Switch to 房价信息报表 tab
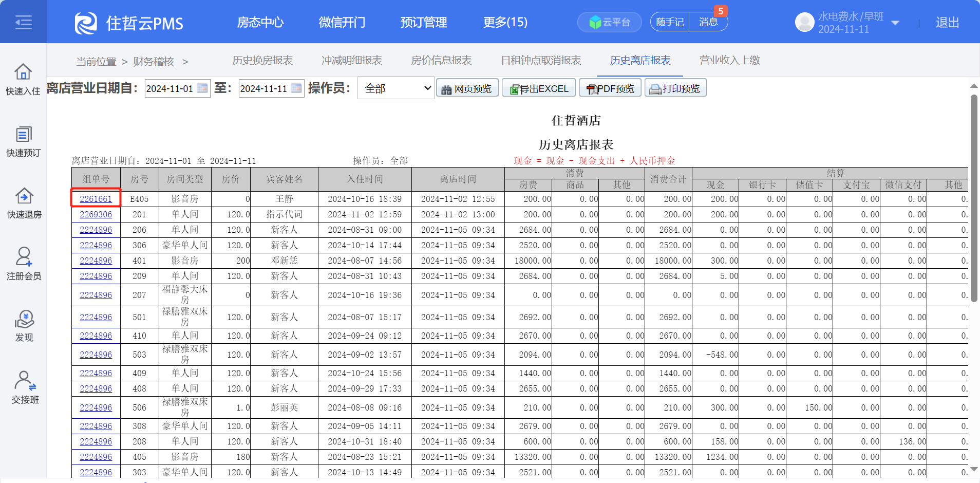980x483 pixels. click(441, 60)
